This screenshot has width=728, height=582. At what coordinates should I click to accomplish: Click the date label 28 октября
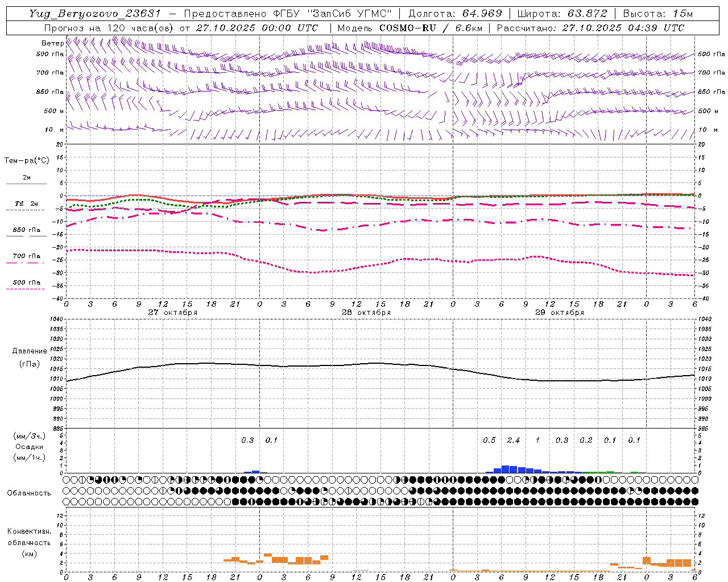(366, 313)
